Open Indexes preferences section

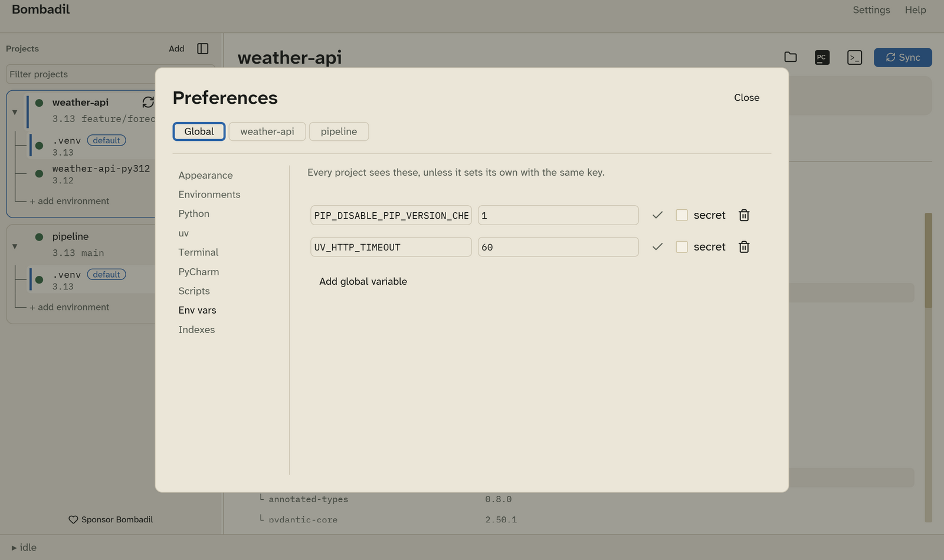click(x=196, y=330)
